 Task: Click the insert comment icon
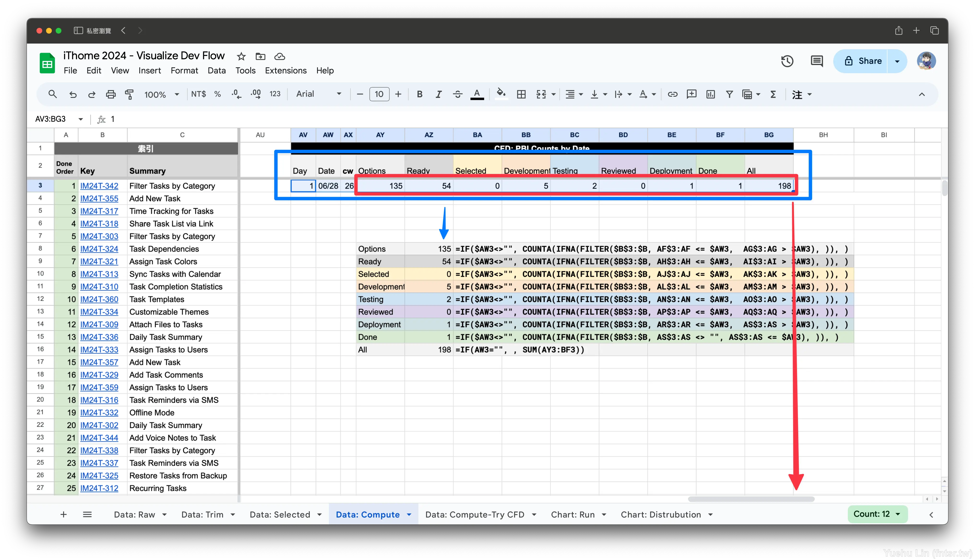pos(691,94)
